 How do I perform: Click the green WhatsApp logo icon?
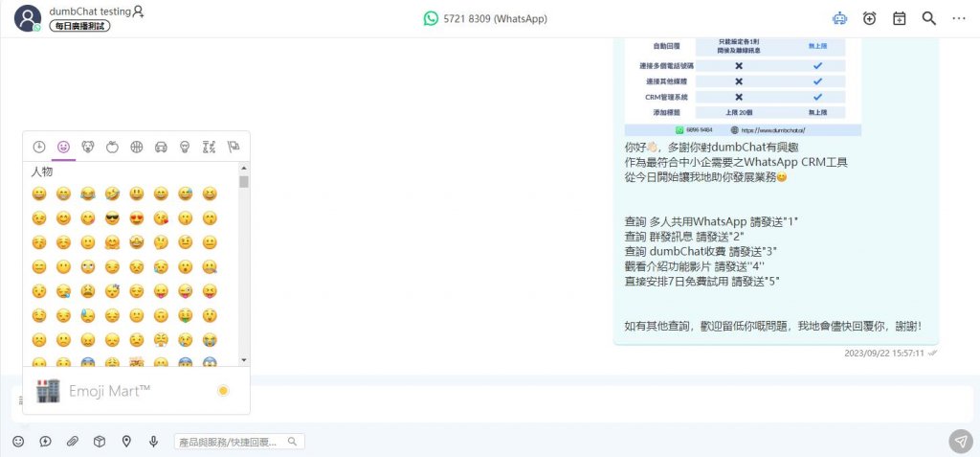click(x=431, y=19)
